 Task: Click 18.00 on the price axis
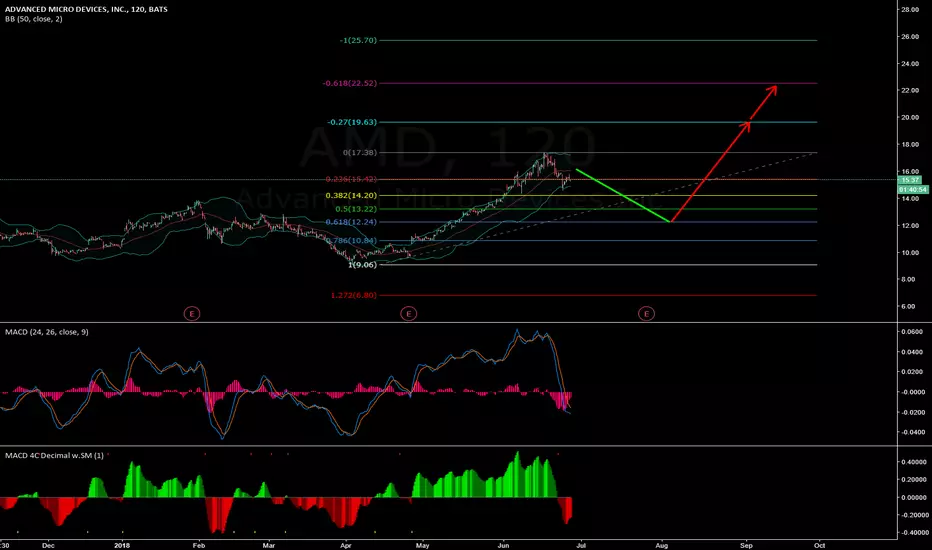(910, 144)
